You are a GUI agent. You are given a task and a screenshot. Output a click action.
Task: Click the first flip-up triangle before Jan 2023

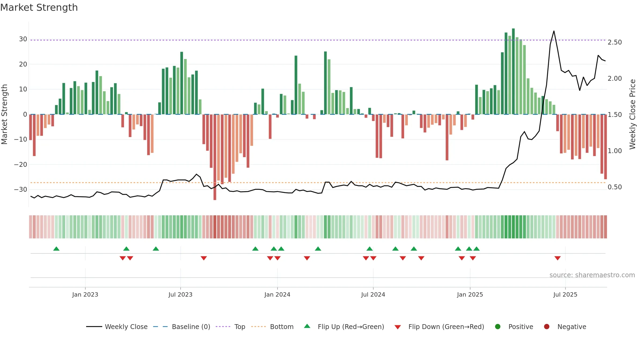click(56, 249)
